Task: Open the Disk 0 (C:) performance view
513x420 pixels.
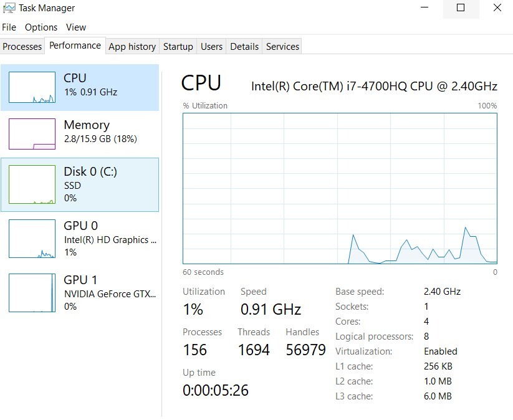Action: click(x=80, y=185)
